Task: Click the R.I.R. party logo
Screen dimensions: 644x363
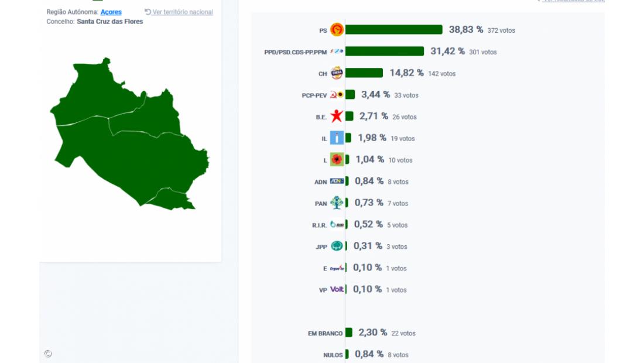Action: tap(337, 225)
